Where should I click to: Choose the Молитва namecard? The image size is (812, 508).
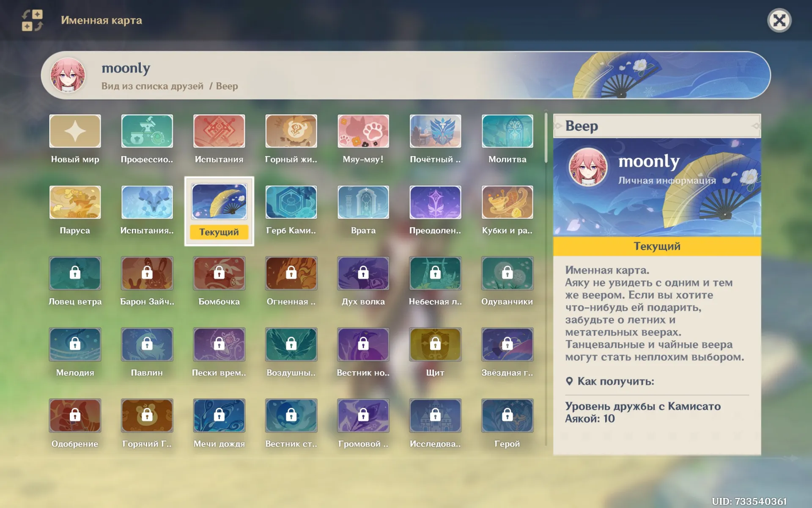pos(507,131)
